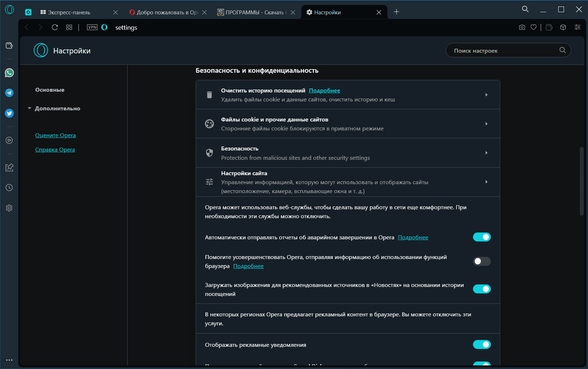
Task: Open Подробнее link for browser usage info
Action: click(x=248, y=266)
